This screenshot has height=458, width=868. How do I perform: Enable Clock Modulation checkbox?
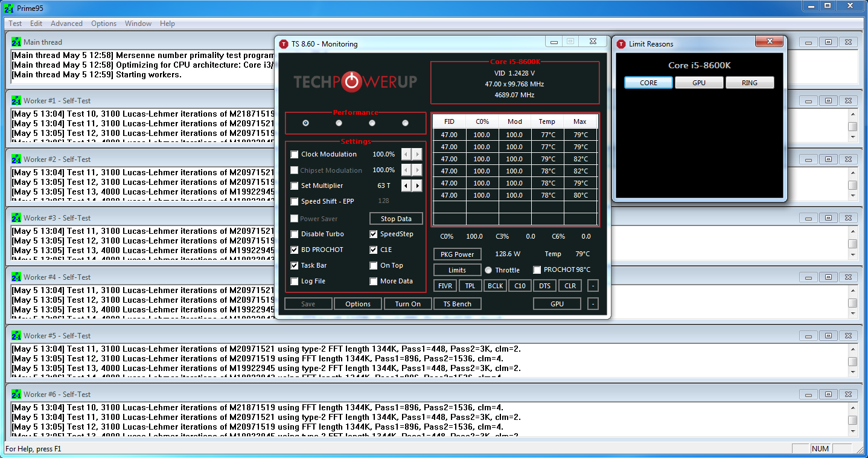tap(295, 154)
